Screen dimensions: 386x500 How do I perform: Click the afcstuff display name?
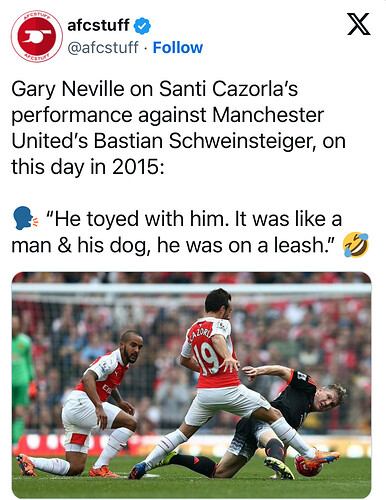(x=98, y=25)
